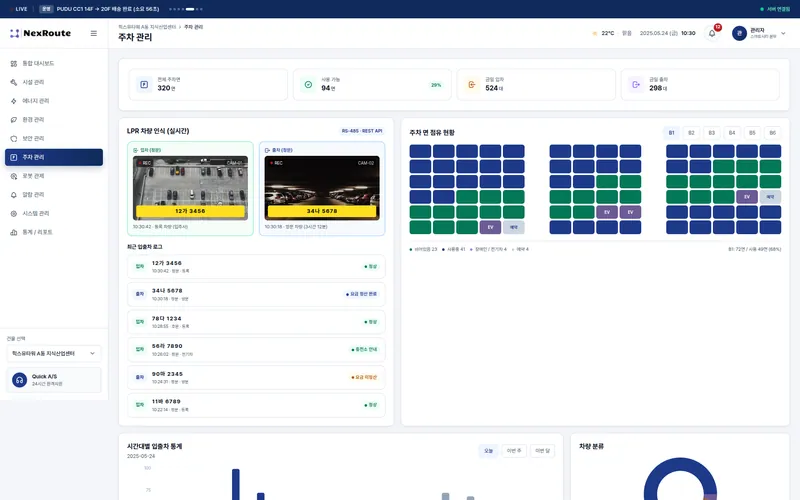Click the system management (시스템 관리) gear icon
Screen dimensions: 800x500
pyautogui.click(x=14, y=214)
